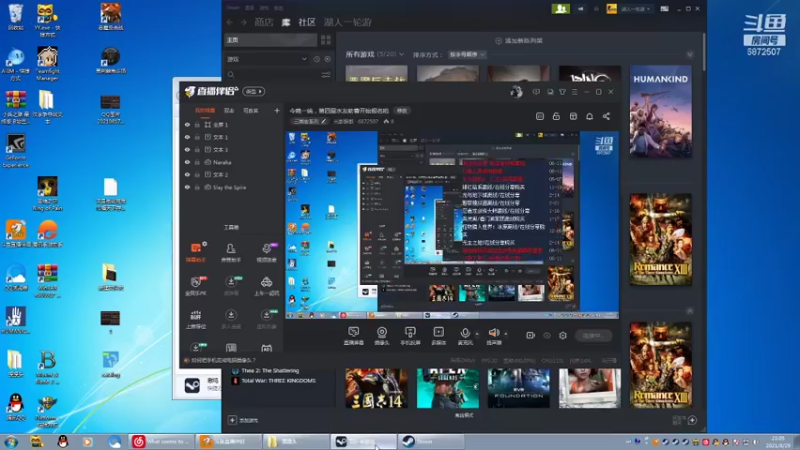
Task: Expand the Steam 游戏 category dropdown
Action: [304, 59]
